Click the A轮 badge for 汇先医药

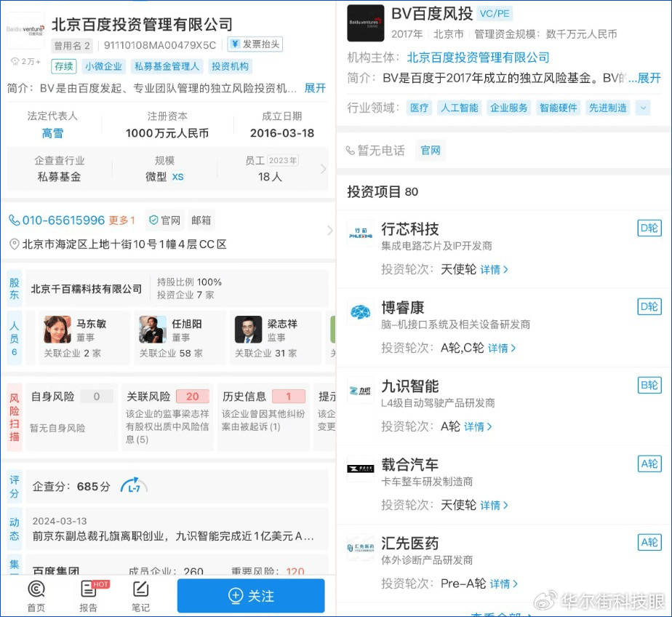649,542
